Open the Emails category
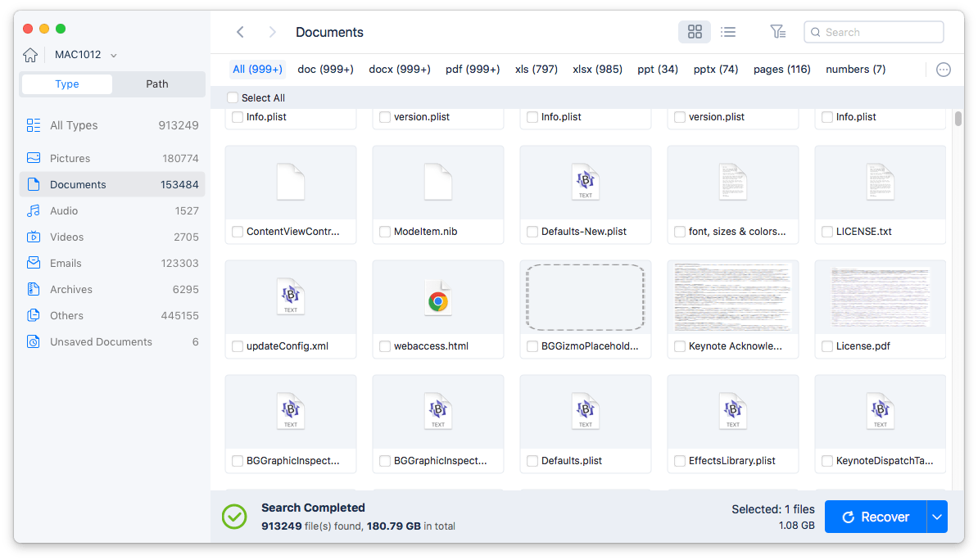978x560 pixels. pyautogui.click(x=66, y=263)
